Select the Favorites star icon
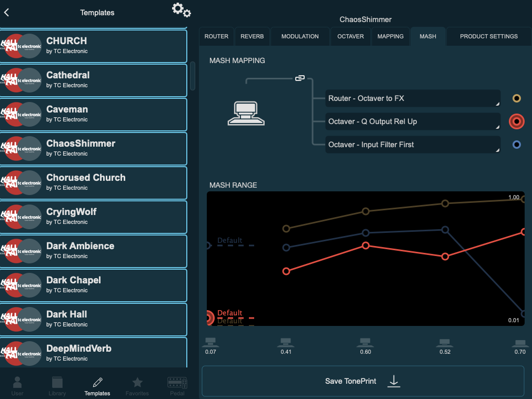Viewport: 532px width, 399px height. click(x=137, y=382)
